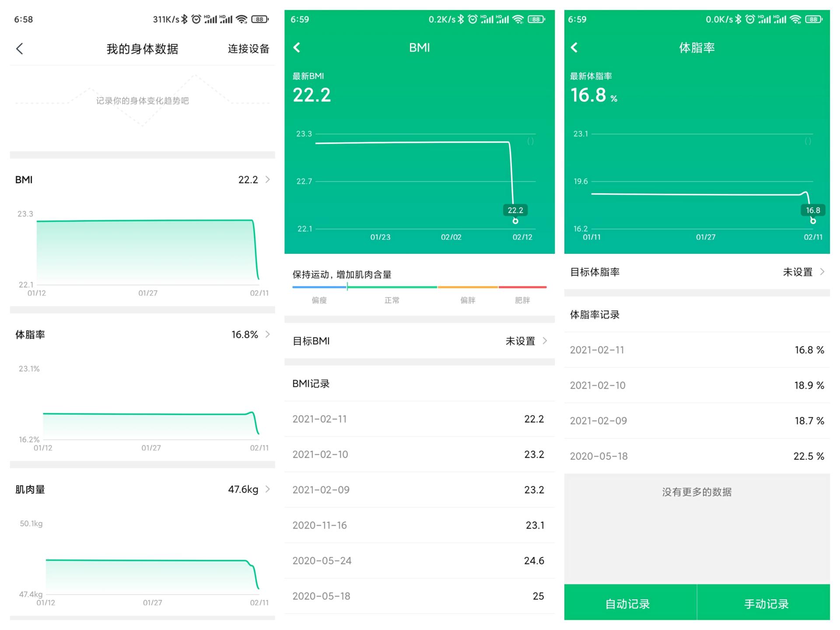840x630 pixels.
Task: Tap the Bluetooth status icon on the left screen
Action: 185,19
